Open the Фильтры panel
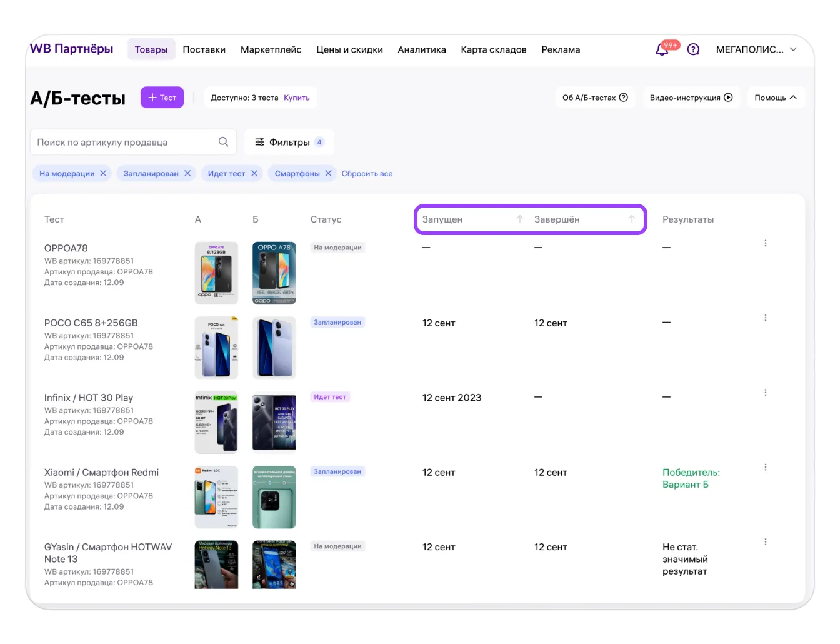Viewport: 840px width, 644px height. [x=289, y=143]
